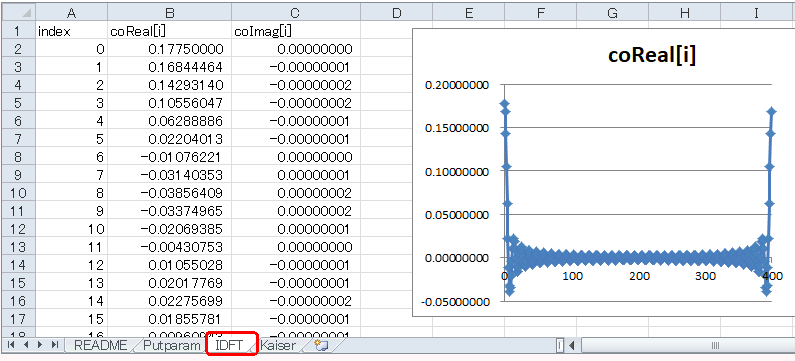Select row 17 header
795x361 pixels.
click(18, 319)
